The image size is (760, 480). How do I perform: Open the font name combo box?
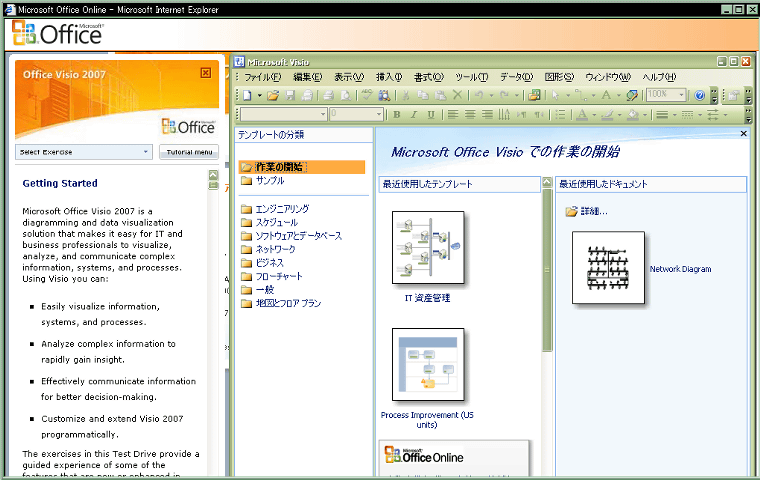284,114
